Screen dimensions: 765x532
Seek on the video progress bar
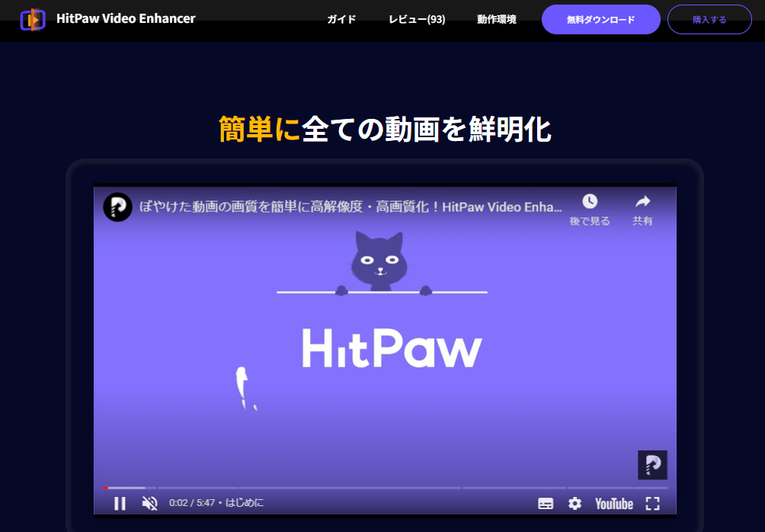[x=385, y=488]
